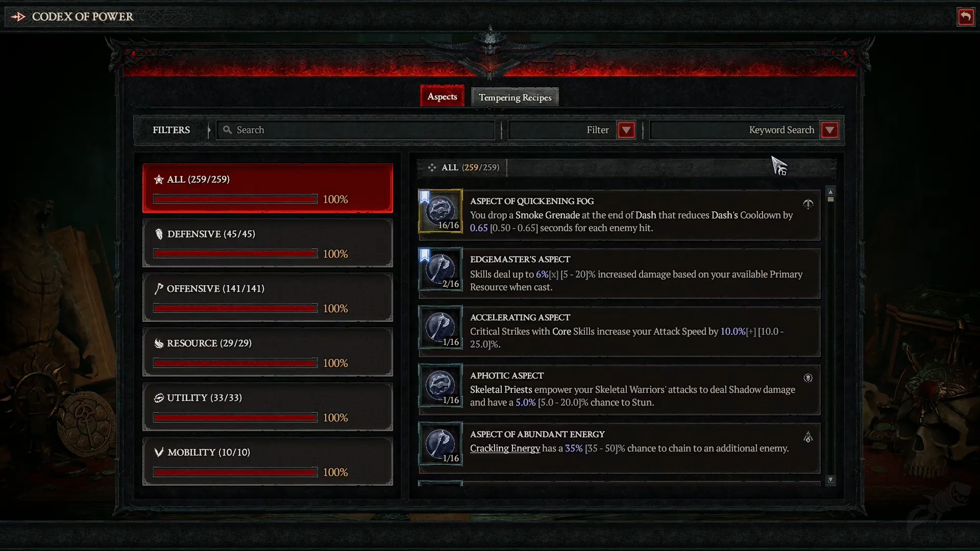
Task: Expand the Filter dropdown
Action: (x=625, y=130)
